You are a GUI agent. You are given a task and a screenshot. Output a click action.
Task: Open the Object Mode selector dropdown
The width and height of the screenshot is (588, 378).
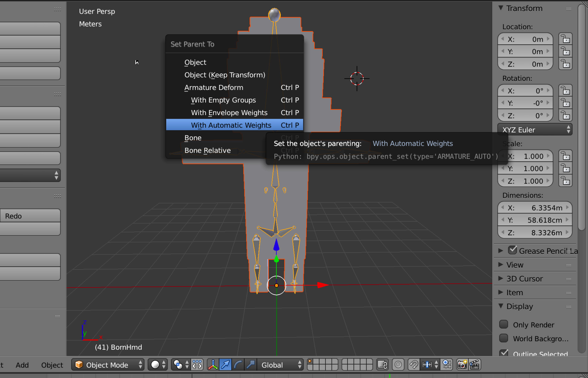click(x=108, y=365)
